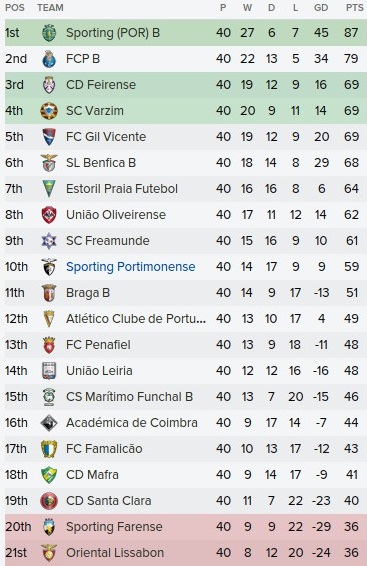This screenshot has width=367, height=566.
Task: Click the Sporting (POR) B club crest
Action: [49, 33]
